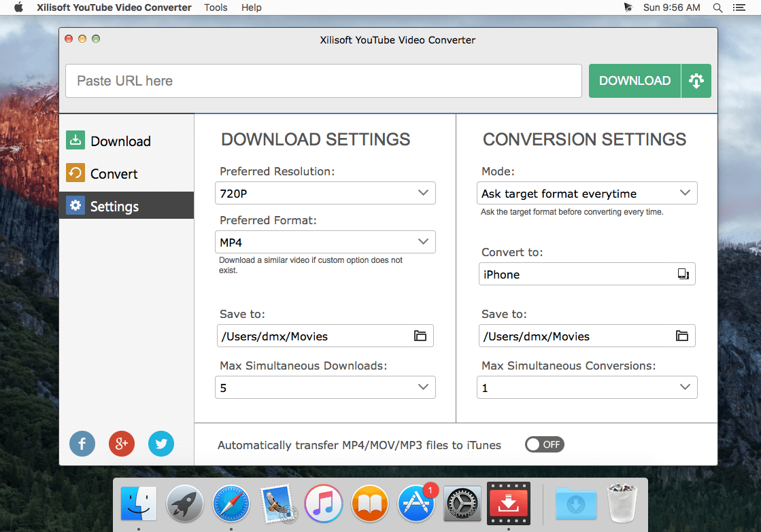Viewport: 761px width, 532px height.
Task: Open Safari from the Dock
Action: tap(231, 504)
